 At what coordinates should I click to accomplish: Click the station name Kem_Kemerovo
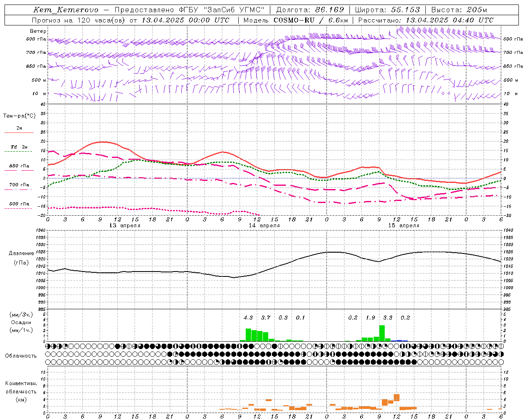[x=66, y=10]
